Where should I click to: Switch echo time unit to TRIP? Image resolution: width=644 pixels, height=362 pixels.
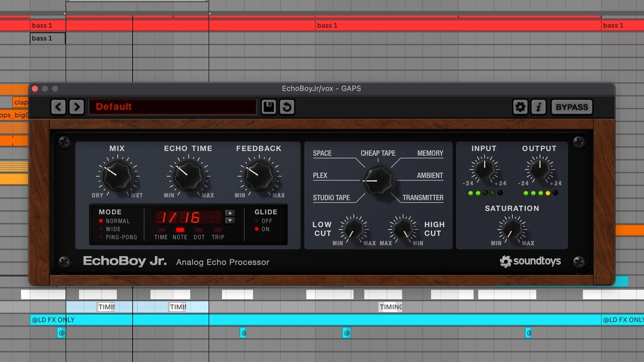[218, 233]
